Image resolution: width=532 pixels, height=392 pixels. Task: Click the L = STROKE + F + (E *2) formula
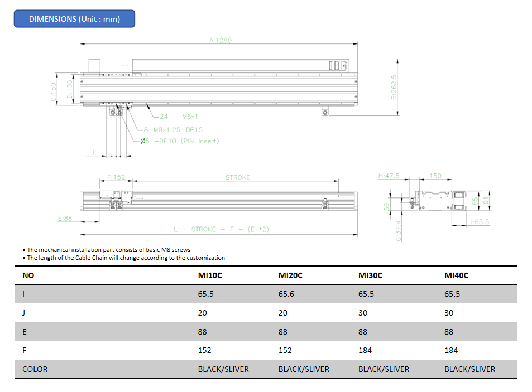(221, 229)
